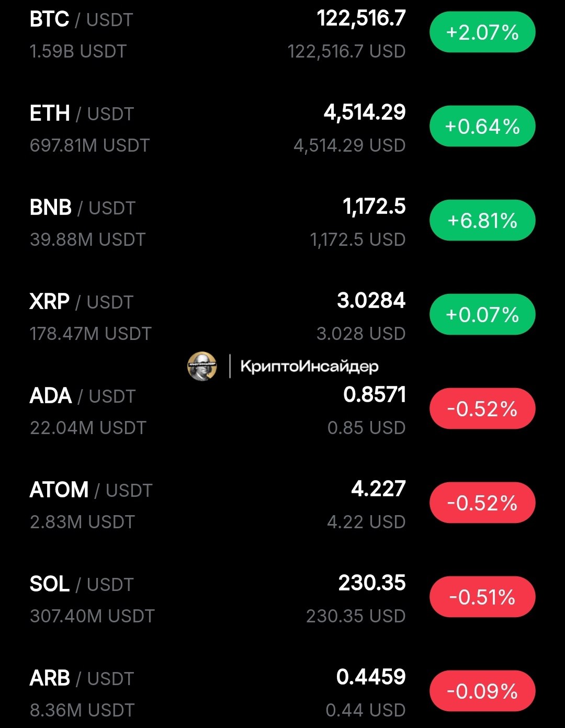This screenshot has height=728, width=565.
Task: Toggle the ARB -0.09% change badge
Action: click(x=482, y=691)
